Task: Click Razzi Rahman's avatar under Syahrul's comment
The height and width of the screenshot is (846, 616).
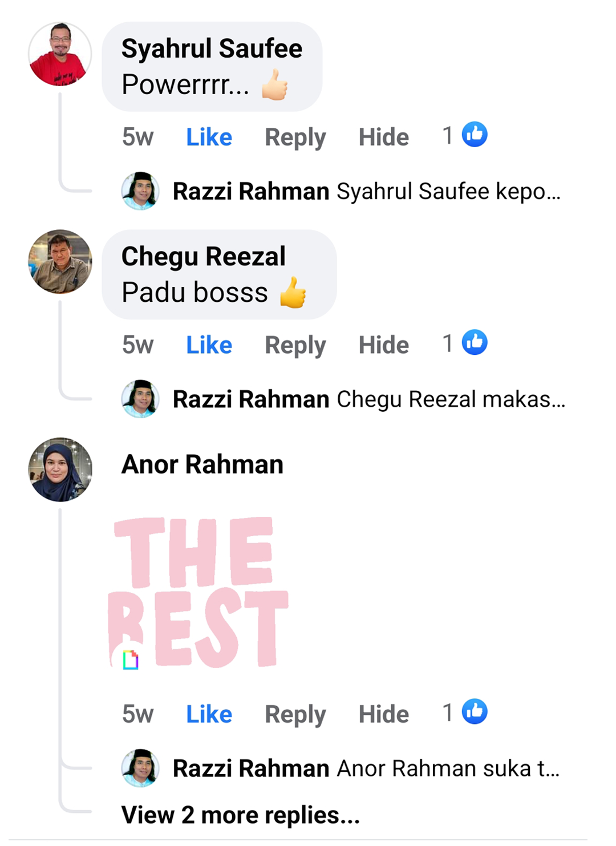Action: point(140,191)
